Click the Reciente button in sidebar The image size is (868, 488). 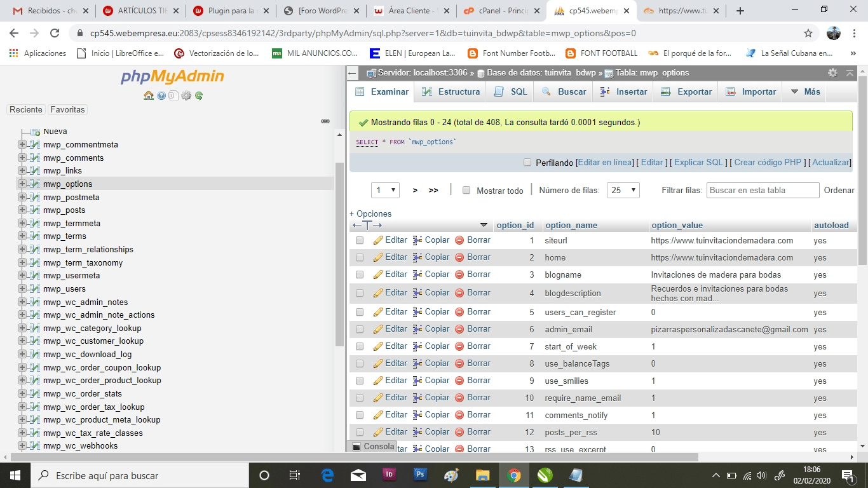coord(26,109)
